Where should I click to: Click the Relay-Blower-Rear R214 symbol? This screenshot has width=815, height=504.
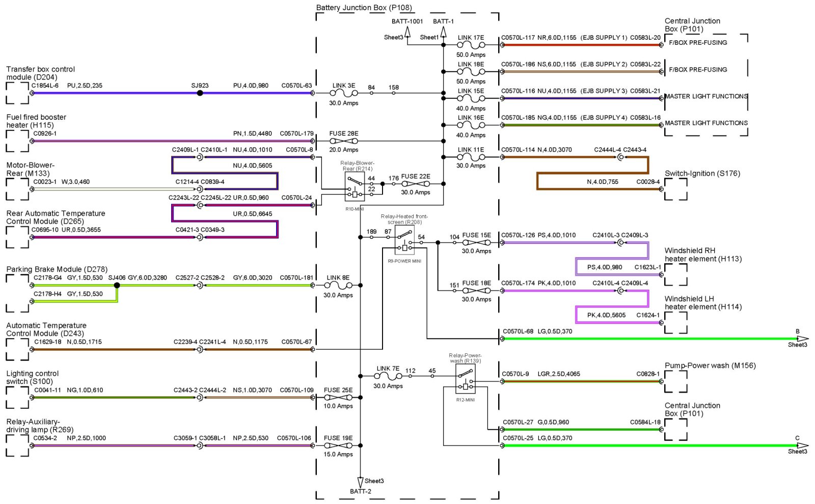click(355, 186)
